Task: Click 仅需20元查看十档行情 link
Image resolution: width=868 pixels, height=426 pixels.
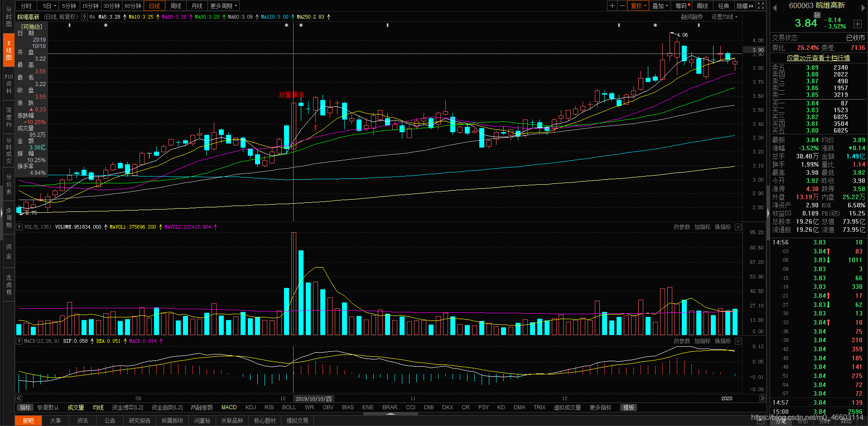Action: pyautogui.click(x=818, y=58)
